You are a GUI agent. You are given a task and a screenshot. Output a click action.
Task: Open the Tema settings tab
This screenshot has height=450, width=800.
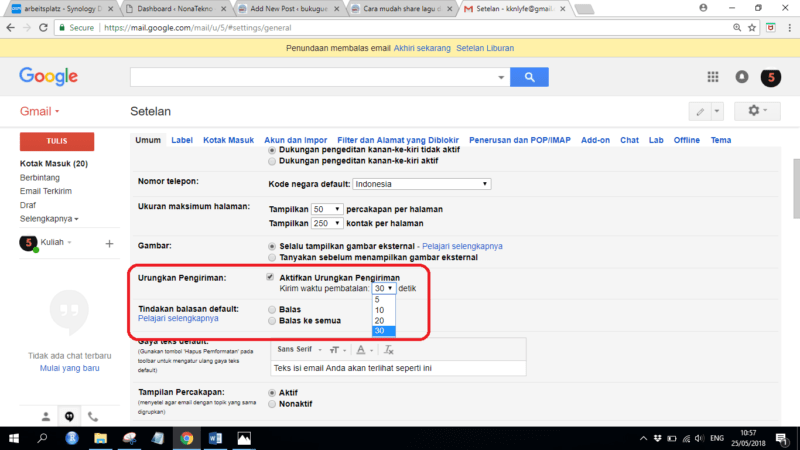(x=721, y=140)
